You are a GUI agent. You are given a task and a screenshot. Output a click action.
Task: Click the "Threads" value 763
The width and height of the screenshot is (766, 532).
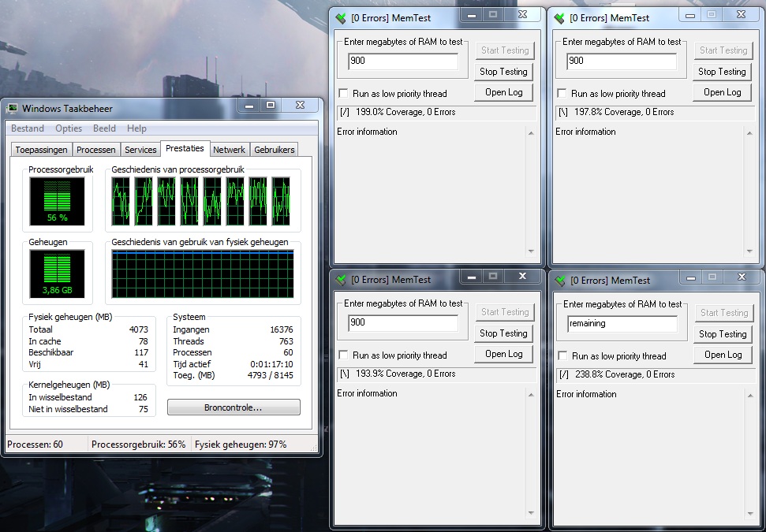[x=286, y=341]
